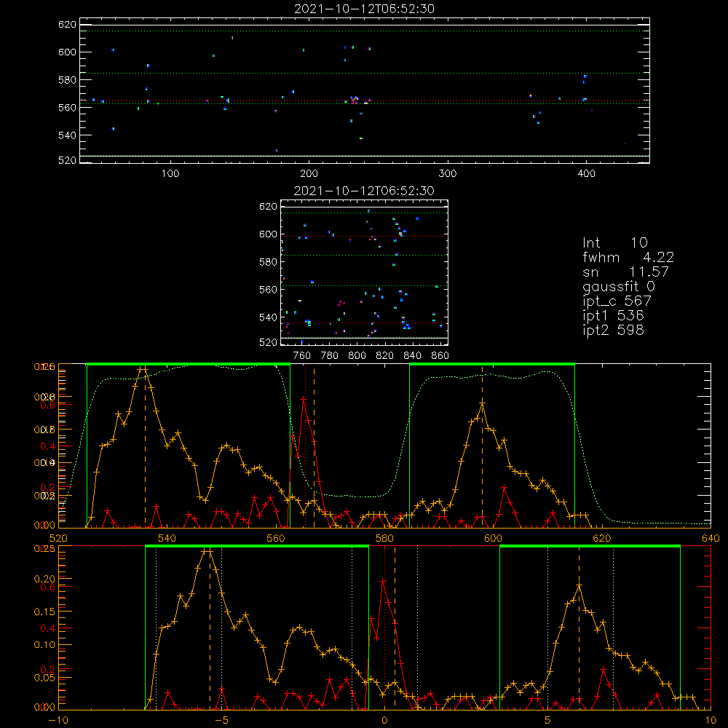Click x-axis label 640 on third plot
This screenshot has height=728, width=728.
pos(711,539)
